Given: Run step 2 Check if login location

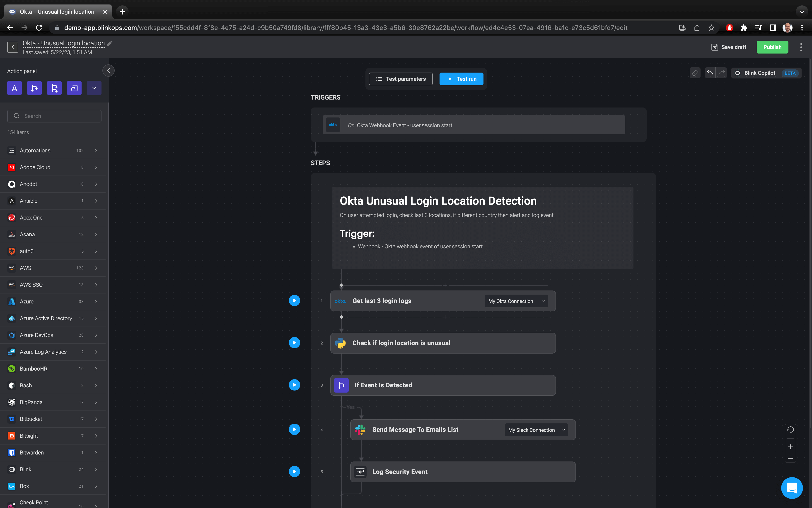Looking at the screenshot, I should [x=294, y=343].
